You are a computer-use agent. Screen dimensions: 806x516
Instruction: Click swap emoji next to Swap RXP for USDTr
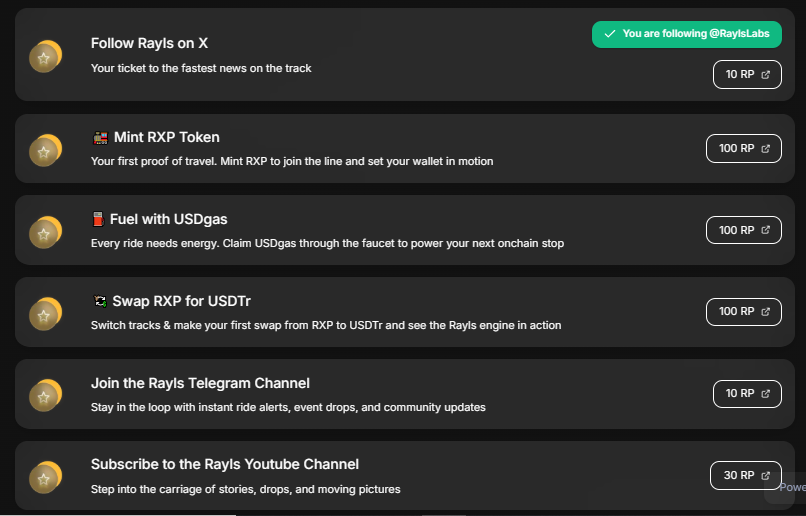(x=100, y=301)
